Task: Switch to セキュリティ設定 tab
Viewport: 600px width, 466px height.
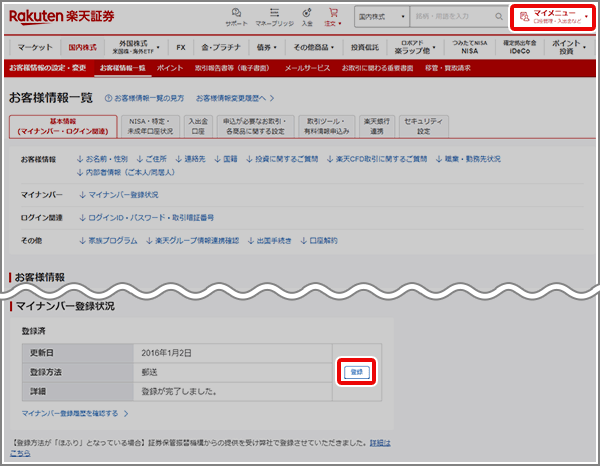Action: coord(424,126)
